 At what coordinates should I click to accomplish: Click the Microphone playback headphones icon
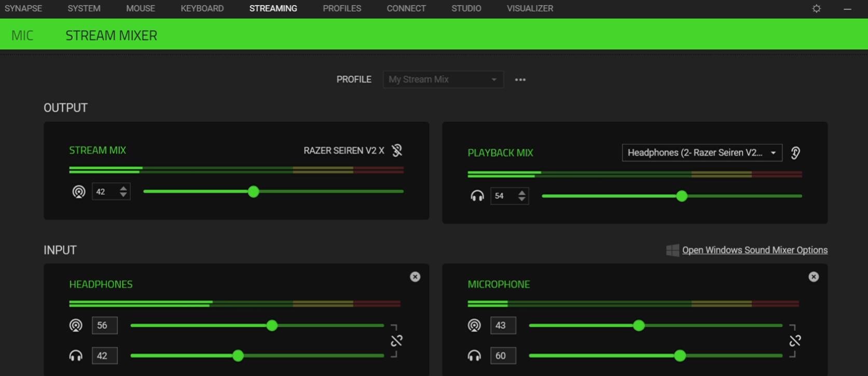tap(474, 356)
